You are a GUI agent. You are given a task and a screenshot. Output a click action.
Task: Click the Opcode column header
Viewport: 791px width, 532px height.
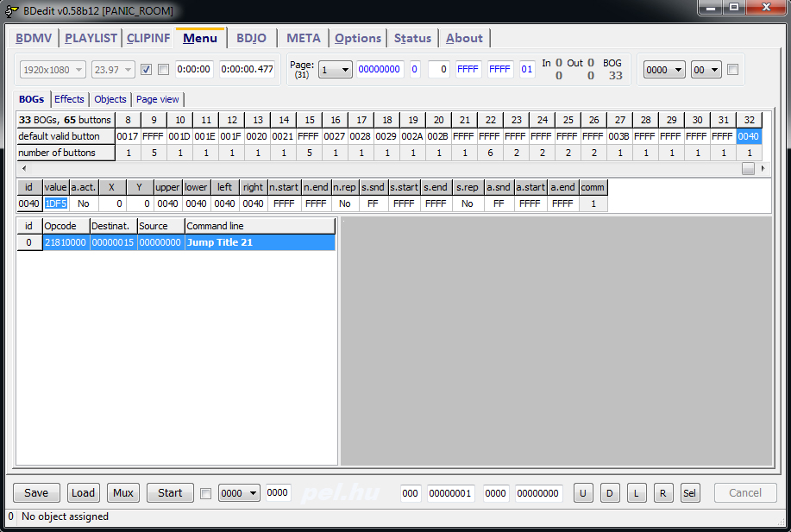point(66,226)
